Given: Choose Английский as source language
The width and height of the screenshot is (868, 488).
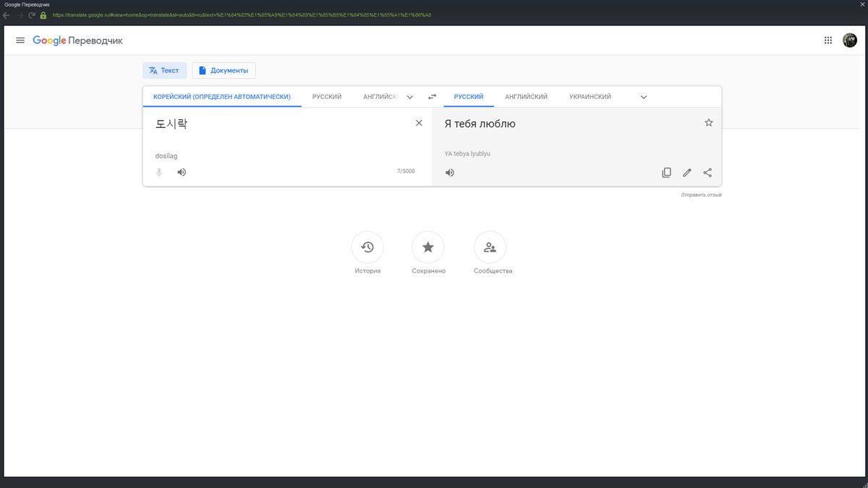Looking at the screenshot, I should click(380, 97).
